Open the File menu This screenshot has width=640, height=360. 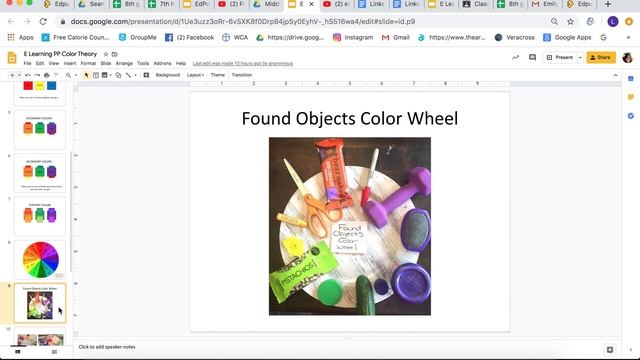(x=27, y=64)
